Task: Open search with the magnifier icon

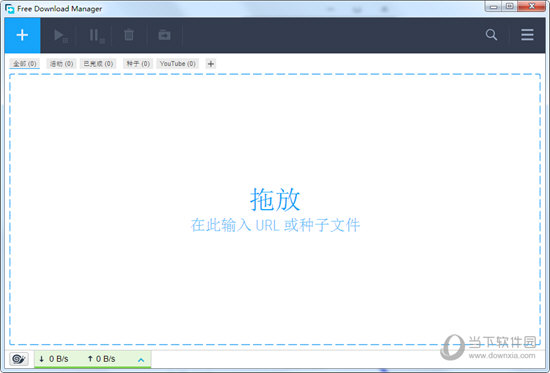Action: [x=491, y=35]
